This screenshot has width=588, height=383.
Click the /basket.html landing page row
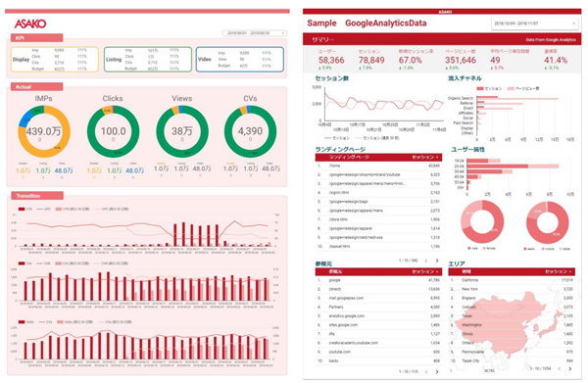click(378, 247)
